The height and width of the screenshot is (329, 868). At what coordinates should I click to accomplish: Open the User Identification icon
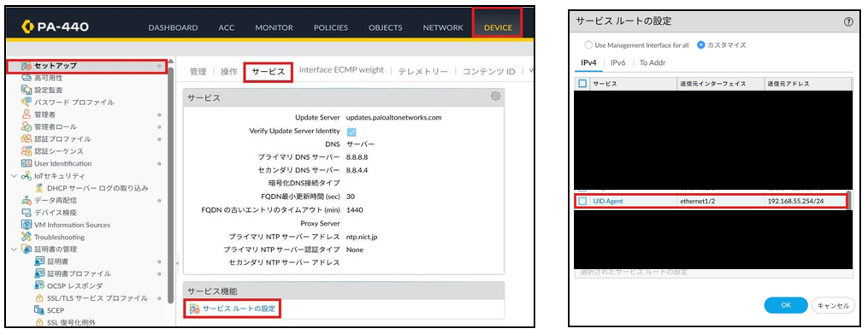pyautogui.click(x=26, y=164)
